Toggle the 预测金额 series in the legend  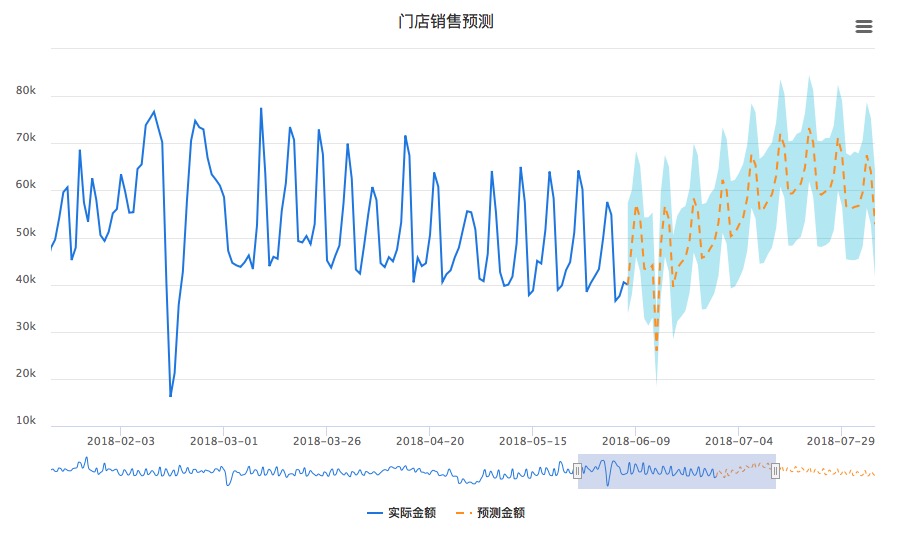click(x=490, y=513)
